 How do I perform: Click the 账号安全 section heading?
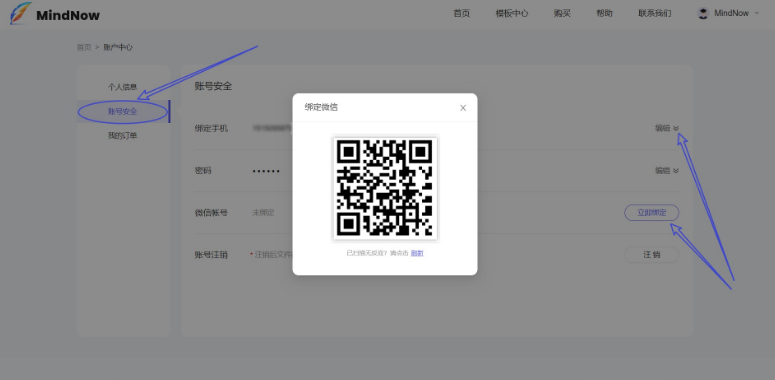coord(213,86)
